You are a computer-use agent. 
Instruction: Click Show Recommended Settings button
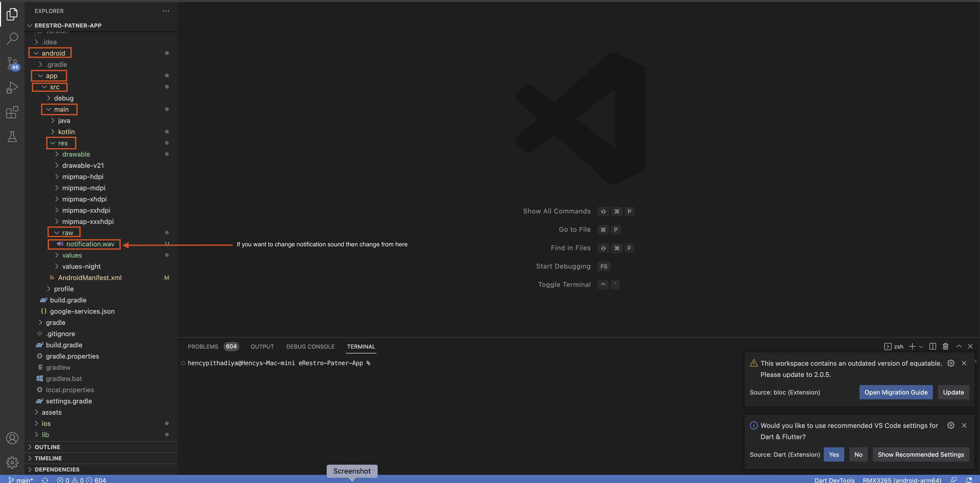pyautogui.click(x=920, y=454)
